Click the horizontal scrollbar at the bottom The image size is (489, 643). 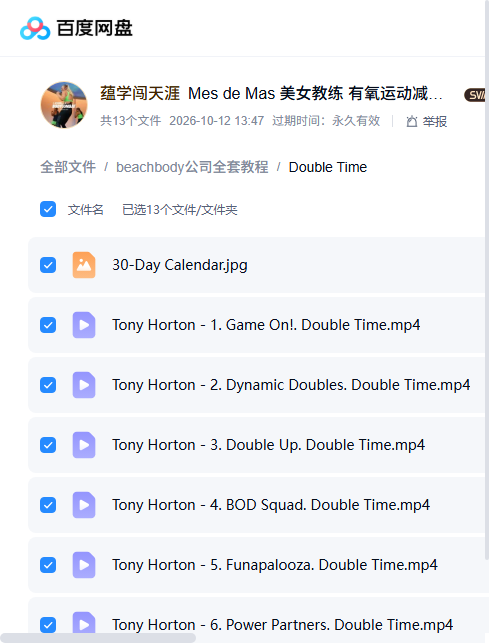coord(98,638)
